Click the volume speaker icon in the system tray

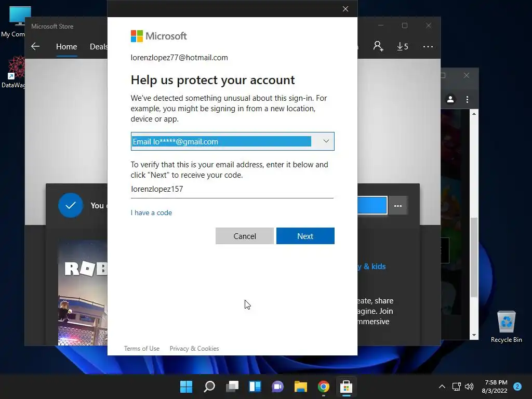(x=469, y=387)
